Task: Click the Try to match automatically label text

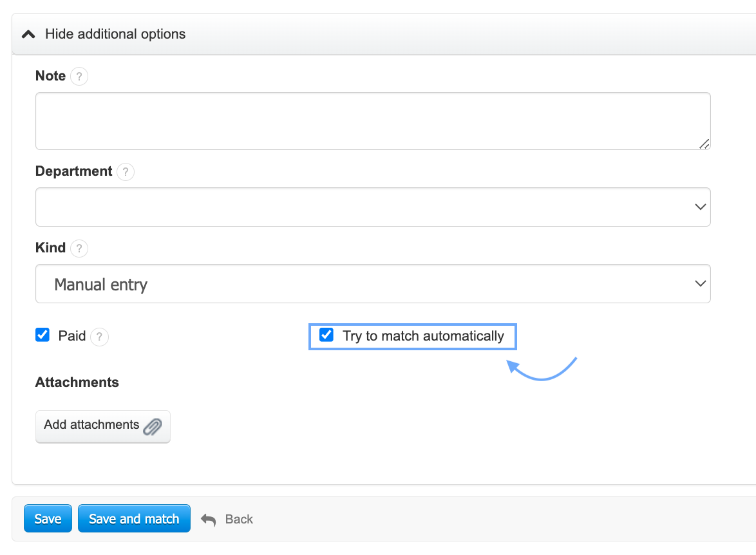Action: (x=423, y=336)
